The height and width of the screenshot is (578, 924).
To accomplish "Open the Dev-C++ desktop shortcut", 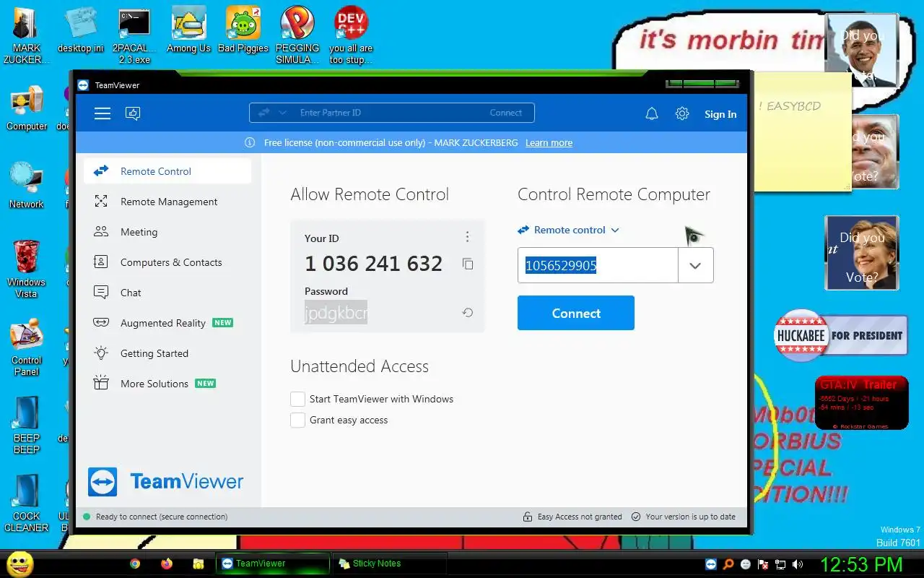I will [352, 35].
